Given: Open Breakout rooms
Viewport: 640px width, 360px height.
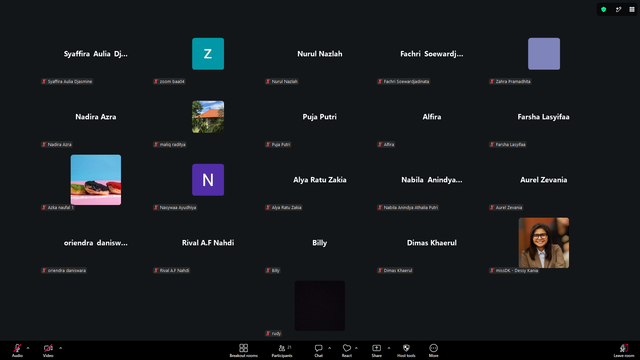Looking at the screenshot, I should tap(244, 350).
